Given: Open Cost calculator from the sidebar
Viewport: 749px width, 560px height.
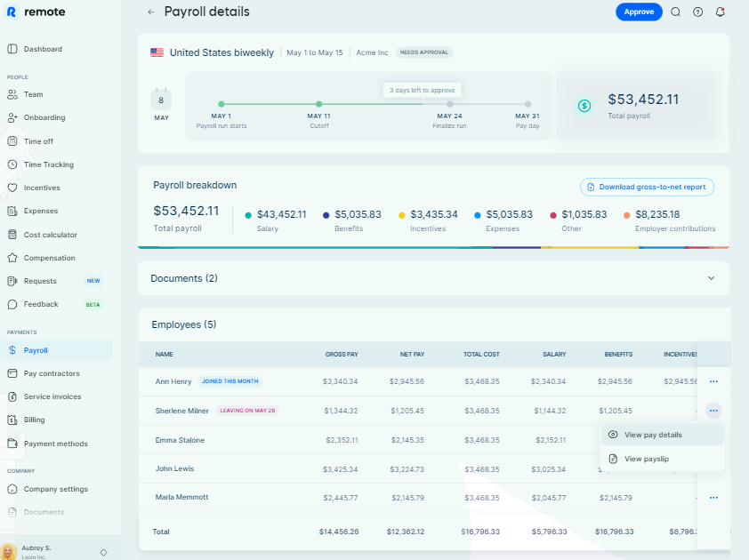Looking at the screenshot, I should point(50,235).
